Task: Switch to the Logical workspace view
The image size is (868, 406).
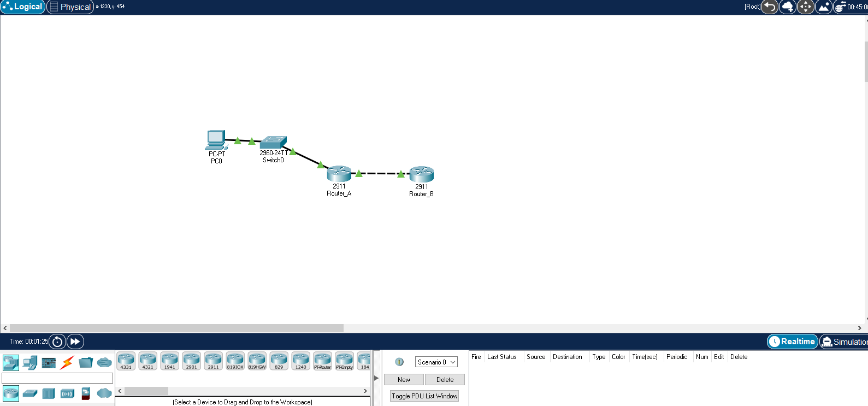Action: point(23,7)
